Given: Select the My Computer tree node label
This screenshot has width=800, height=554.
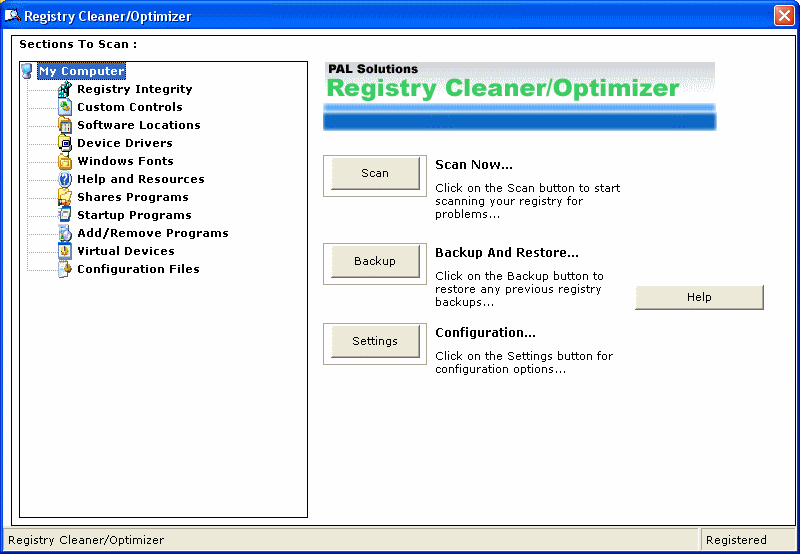Looking at the screenshot, I should coord(82,71).
